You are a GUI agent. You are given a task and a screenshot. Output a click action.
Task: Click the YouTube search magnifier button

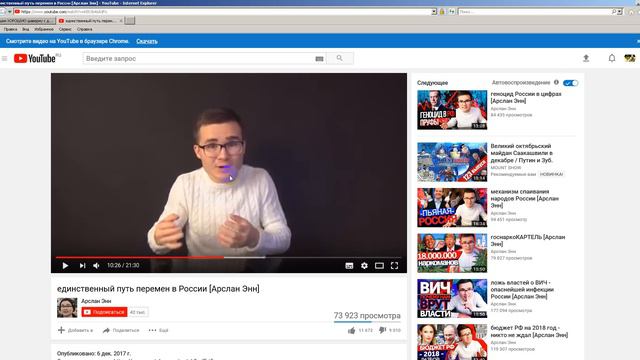click(340, 58)
